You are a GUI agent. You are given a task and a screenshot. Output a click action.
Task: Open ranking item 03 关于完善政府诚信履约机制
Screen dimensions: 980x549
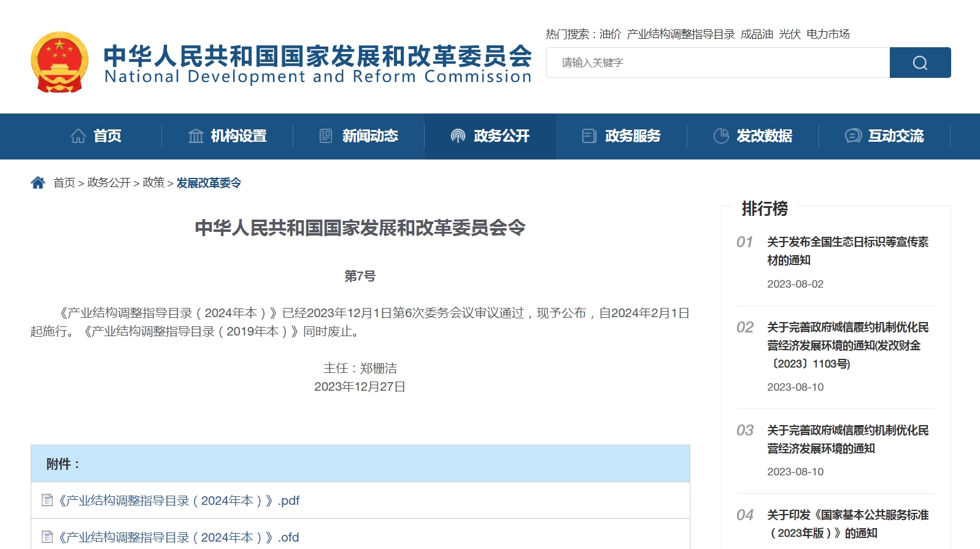(x=847, y=439)
